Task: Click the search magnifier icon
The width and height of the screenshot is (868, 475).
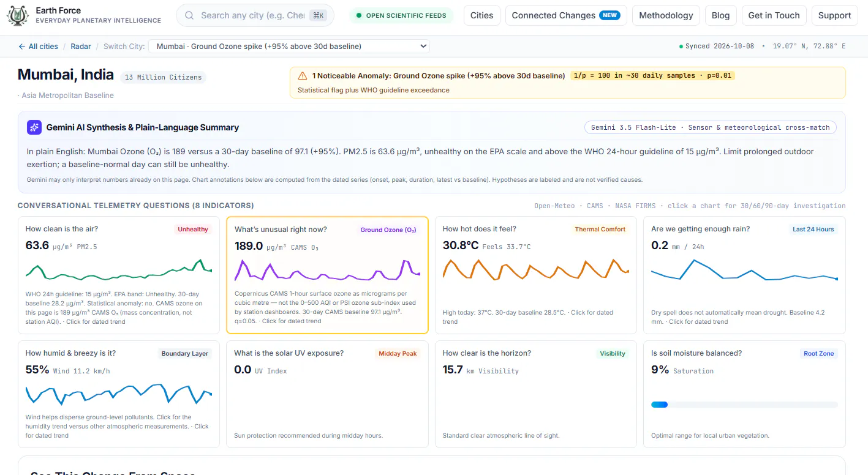Action: tap(189, 15)
